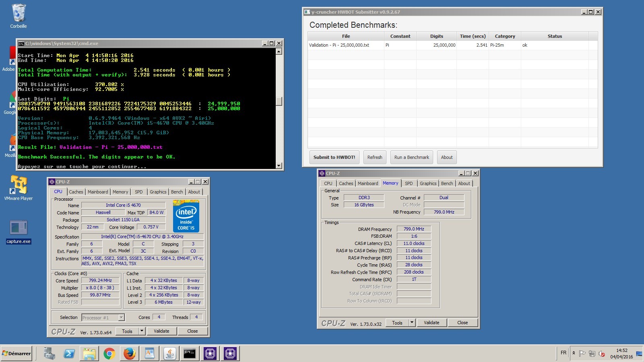Screen dimensions: 644x362
Task: Click Validate in CPU-Z x32 window
Action: 431,323
